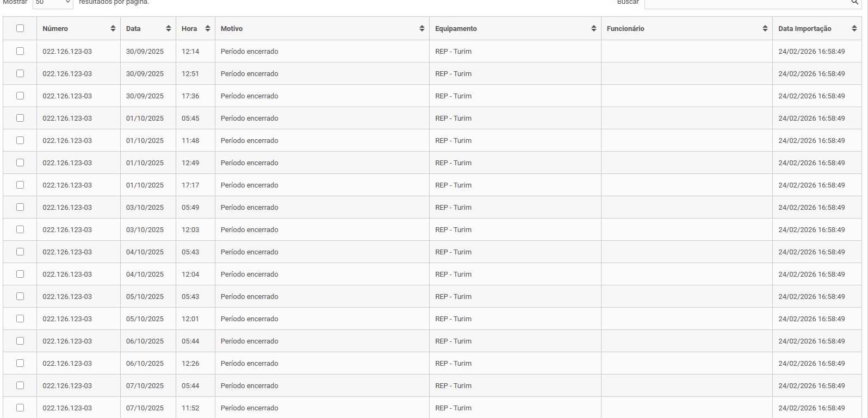Screen dimensions: 868x418
Task: Click the magnifier search icon
Action: [854, 3]
